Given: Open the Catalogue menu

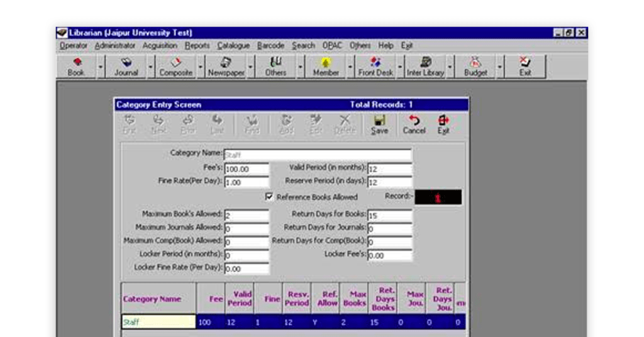Looking at the screenshot, I should pyautogui.click(x=233, y=45).
